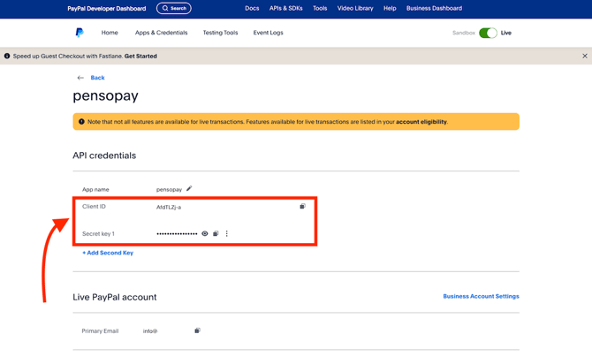The width and height of the screenshot is (592, 364).
Task: Open Help in top navigation
Action: [x=390, y=8]
